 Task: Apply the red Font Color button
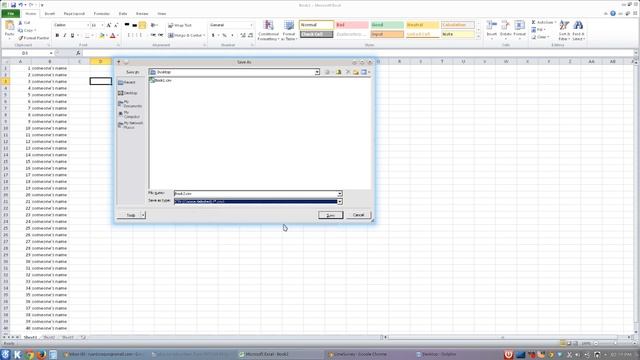(113, 36)
